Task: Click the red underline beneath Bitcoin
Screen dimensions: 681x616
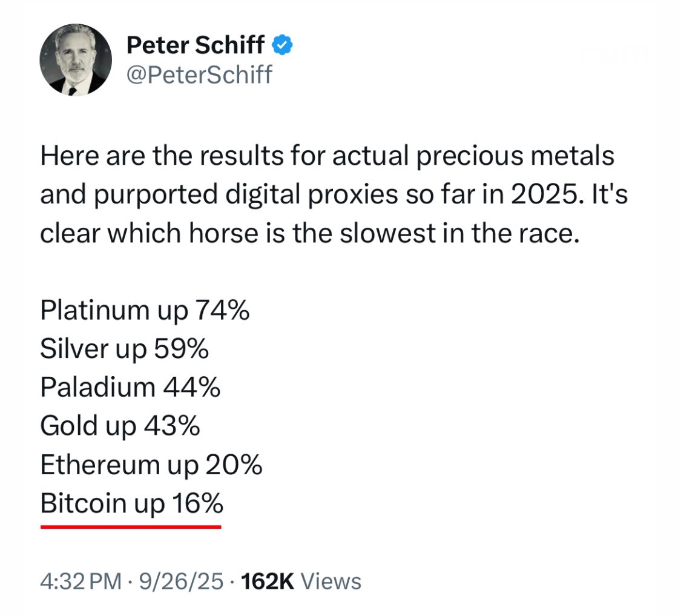Action: tap(131, 526)
